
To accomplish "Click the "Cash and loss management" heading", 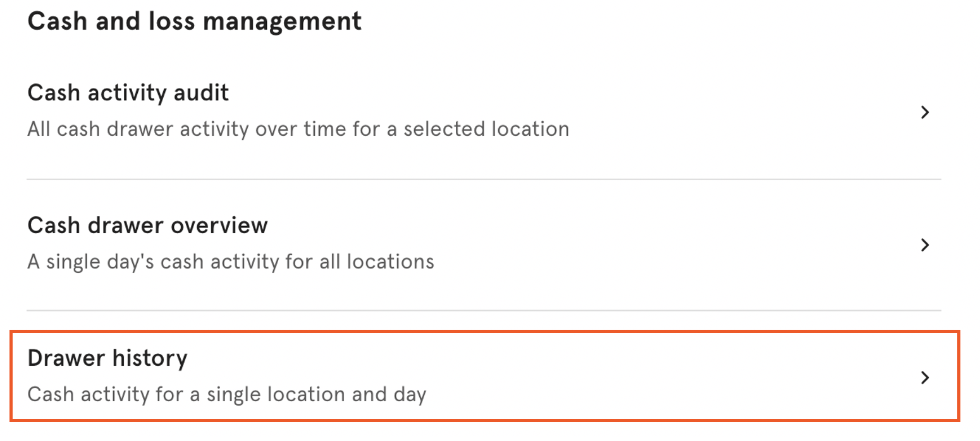I will 195,21.
